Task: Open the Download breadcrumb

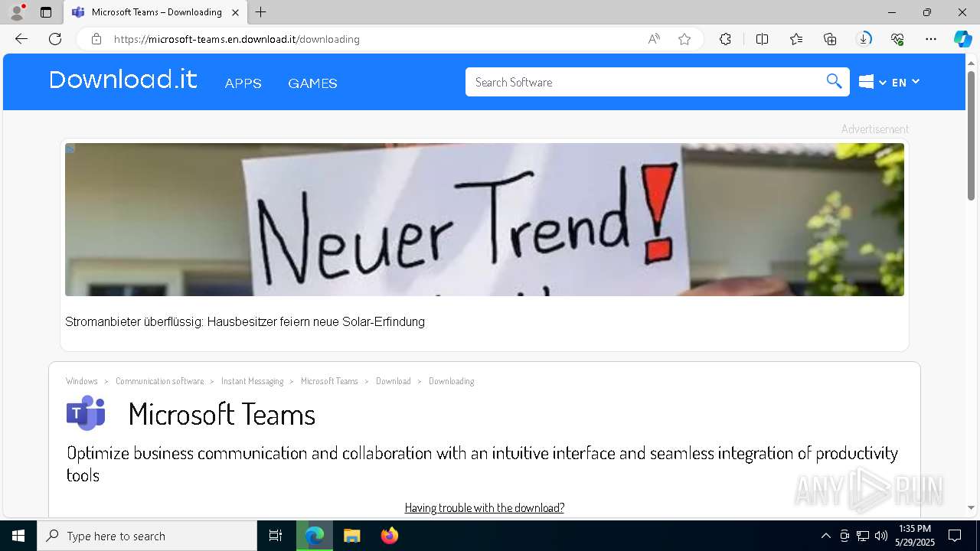Action: click(393, 381)
